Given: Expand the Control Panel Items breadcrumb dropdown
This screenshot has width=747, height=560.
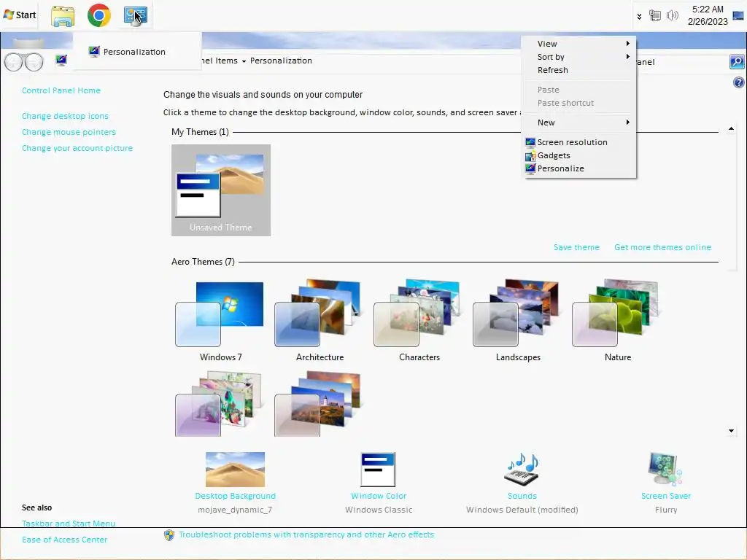Looking at the screenshot, I should pos(244,61).
